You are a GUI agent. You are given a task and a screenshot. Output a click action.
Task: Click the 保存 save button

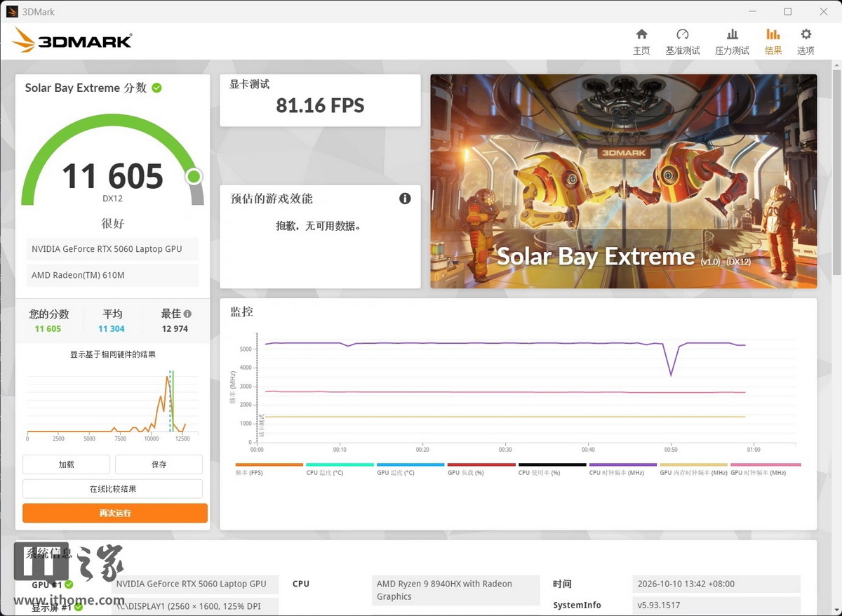(x=159, y=464)
